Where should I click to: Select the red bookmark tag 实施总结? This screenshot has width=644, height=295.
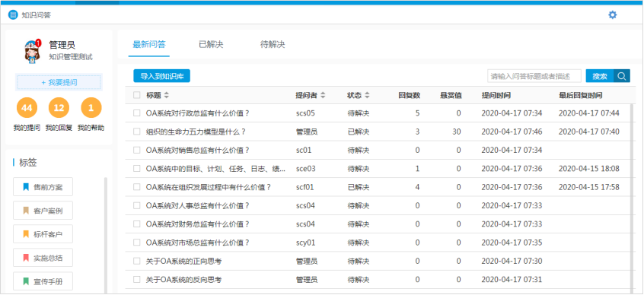[43, 258]
